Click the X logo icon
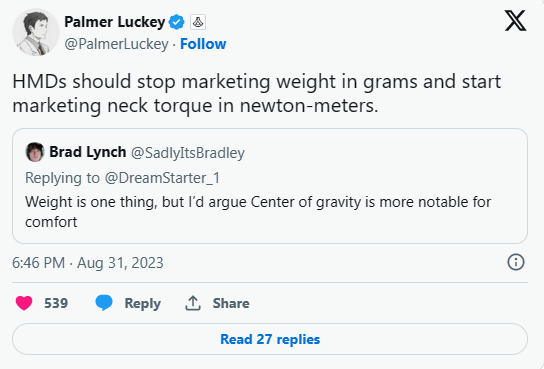Screen dimensions: 544x369 [515, 21]
